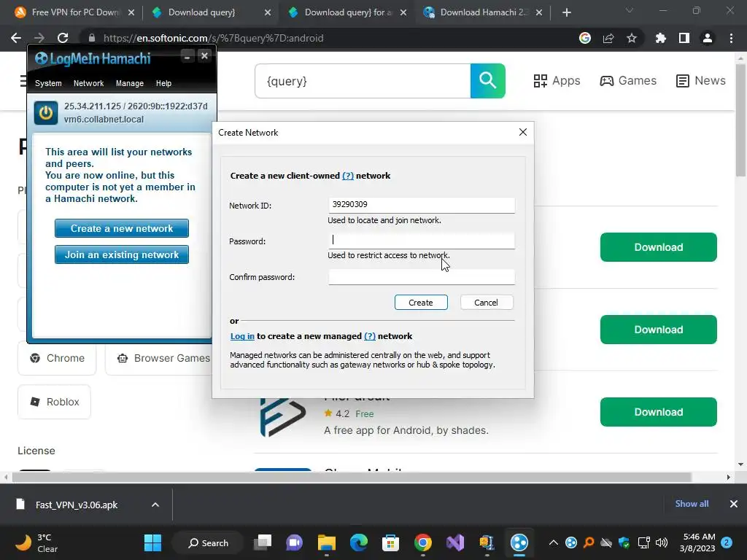Open Task View on the taskbar
The height and width of the screenshot is (560, 747).
(x=263, y=542)
